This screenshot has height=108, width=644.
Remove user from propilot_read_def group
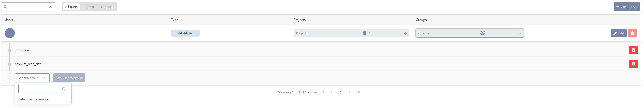(633, 64)
